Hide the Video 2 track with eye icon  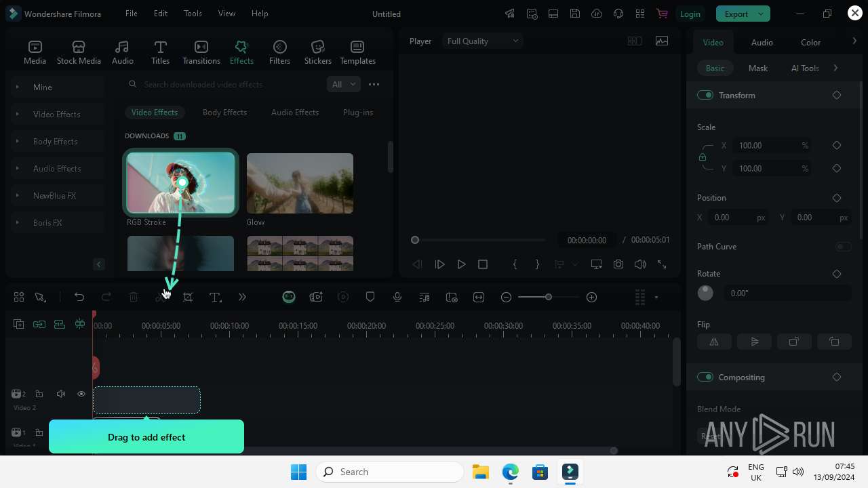pos(81,394)
